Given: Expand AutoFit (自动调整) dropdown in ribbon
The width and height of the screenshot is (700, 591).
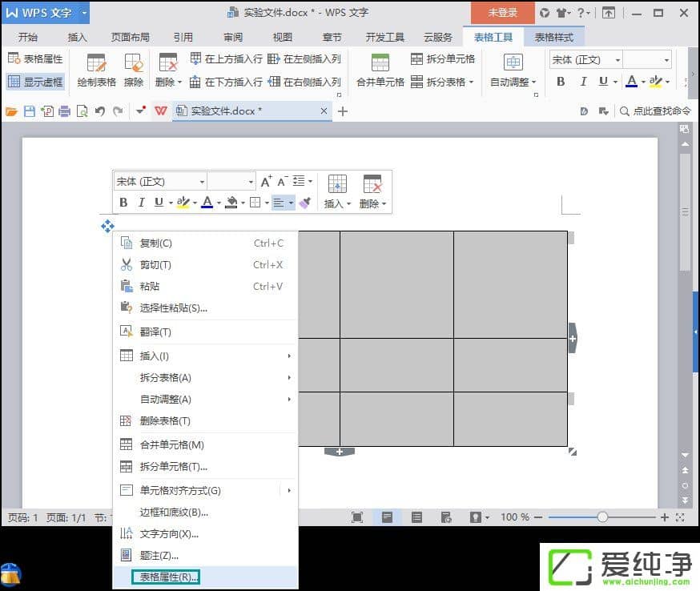Looking at the screenshot, I should pyautogui.click(x=513, y=81).
